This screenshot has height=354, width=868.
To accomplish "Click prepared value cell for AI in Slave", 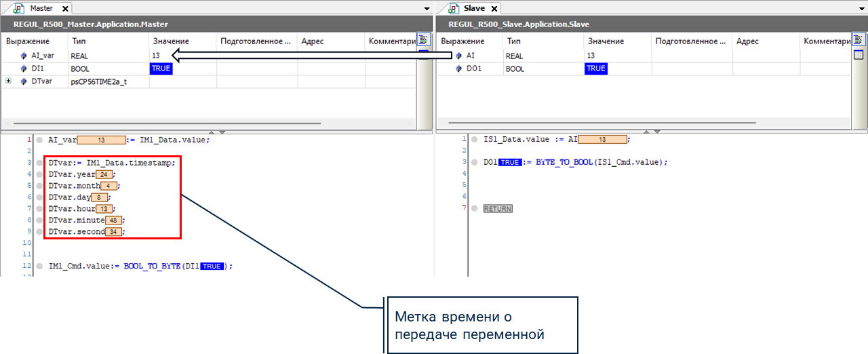I will (x=692, y=56).
